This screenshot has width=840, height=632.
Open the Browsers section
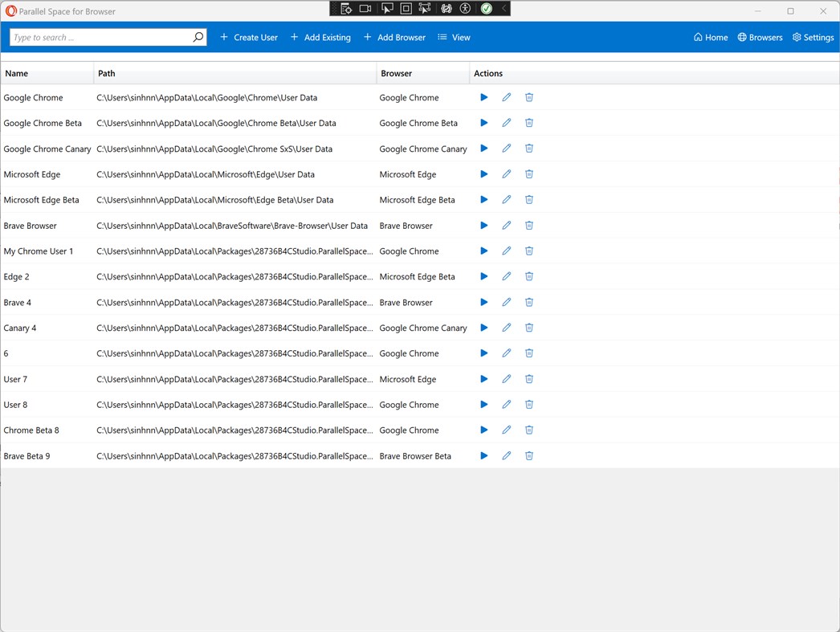(x=760, y=37)
